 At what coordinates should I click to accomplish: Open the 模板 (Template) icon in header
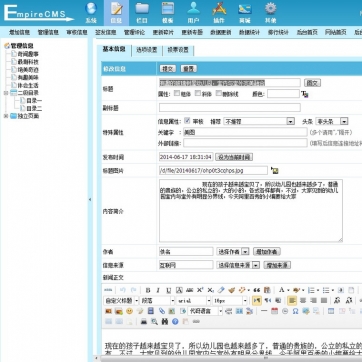click(168, 13)
